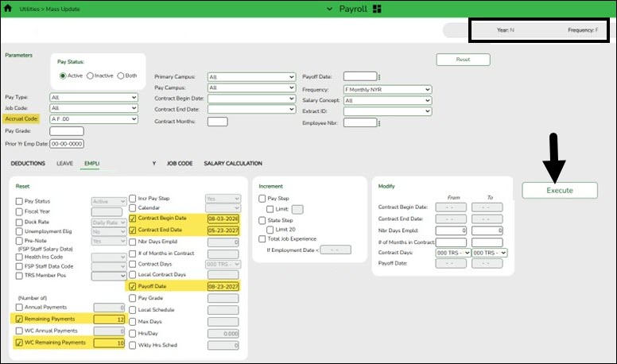The height and width of the screenshot is (364, 617).
Task: Click the Execute button
Action: [x=559, y=190]
